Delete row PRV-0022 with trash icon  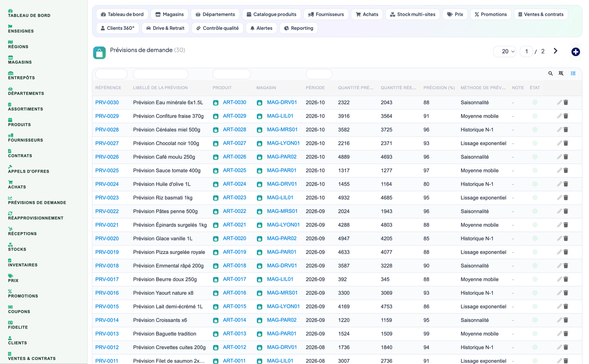pyautogui.click(x=566, y=211)
